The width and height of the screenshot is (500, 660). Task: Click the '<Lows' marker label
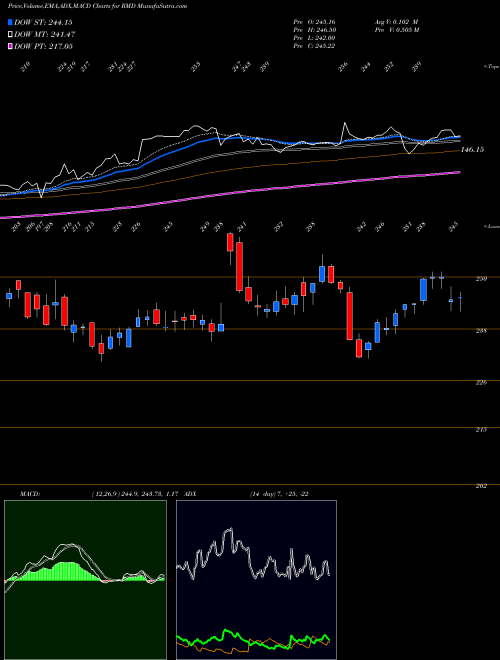[x=491, y=226]
